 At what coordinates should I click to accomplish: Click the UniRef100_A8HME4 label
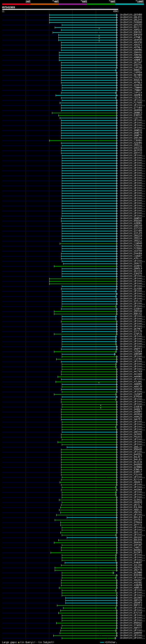131,95
